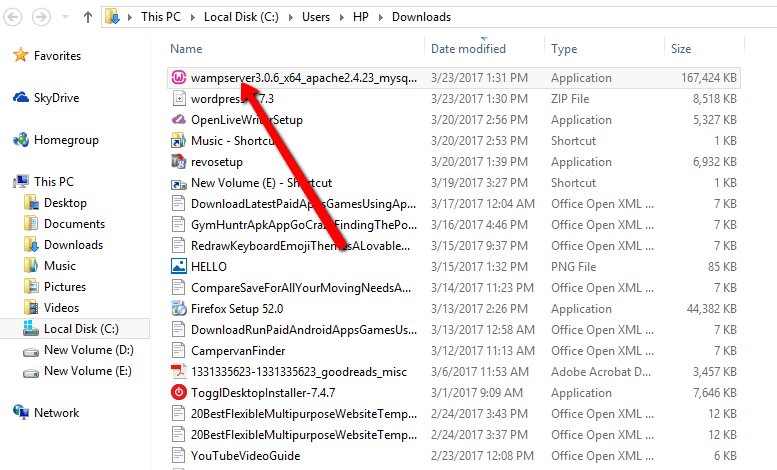
Task: Sort by Date modified column header
Action: point(468,49)
